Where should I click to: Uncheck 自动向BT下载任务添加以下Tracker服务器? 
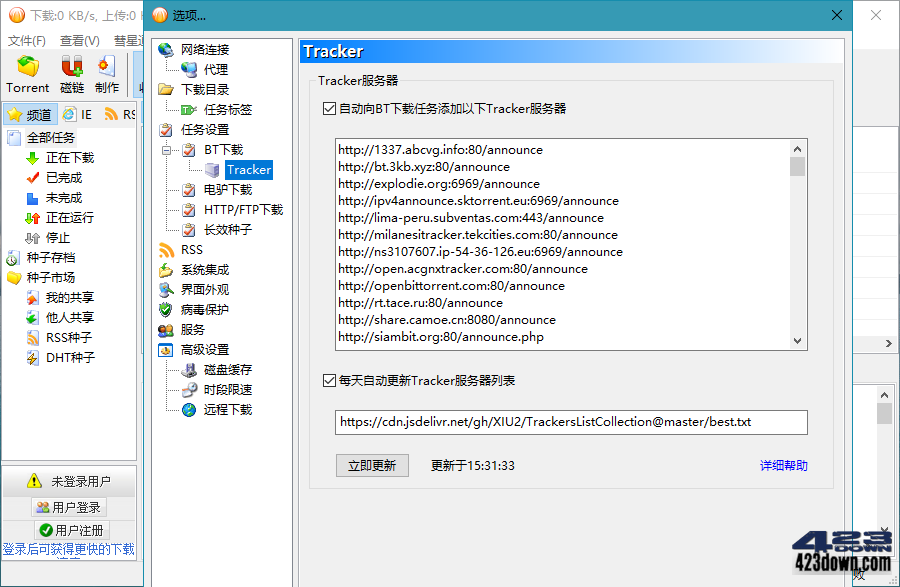[330, 110]
